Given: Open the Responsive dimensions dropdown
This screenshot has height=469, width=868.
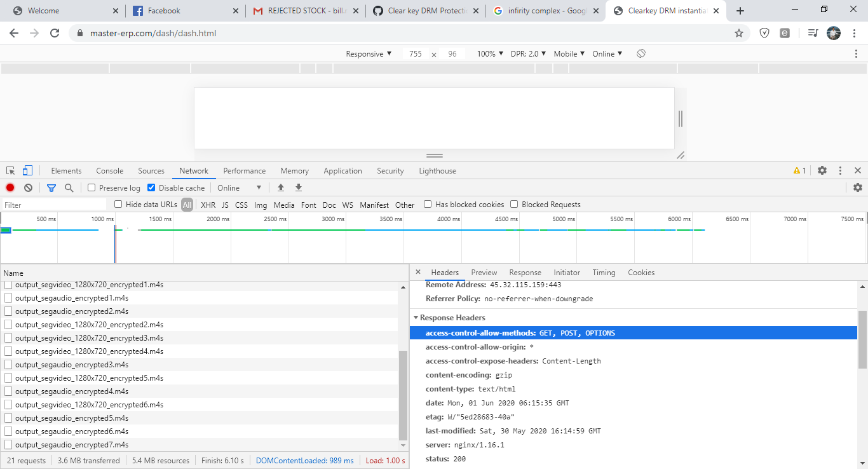Looking at the screenshot, I should click(367, 53).
